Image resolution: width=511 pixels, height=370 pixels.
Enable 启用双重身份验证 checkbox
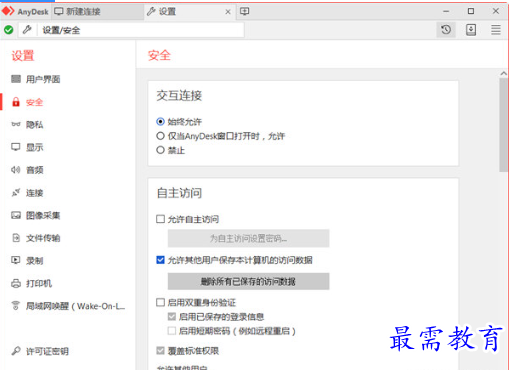(160, 302)
